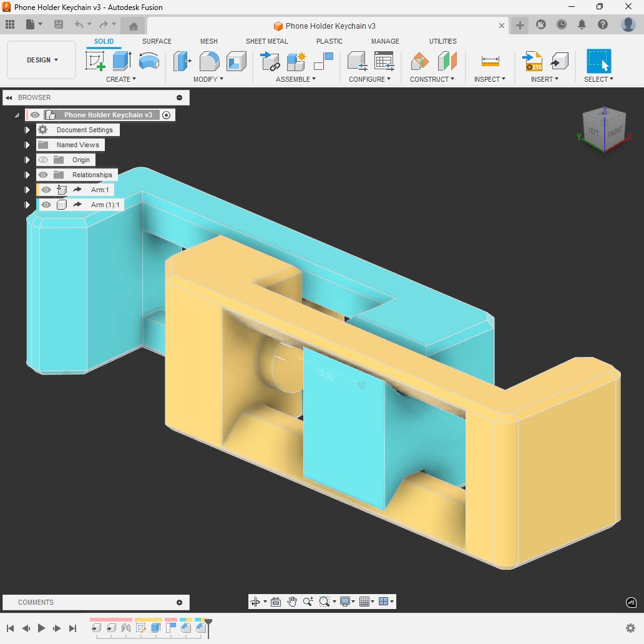Select the Revolve tool icon
Screen dimensions: 644x644
pos(149,61)
